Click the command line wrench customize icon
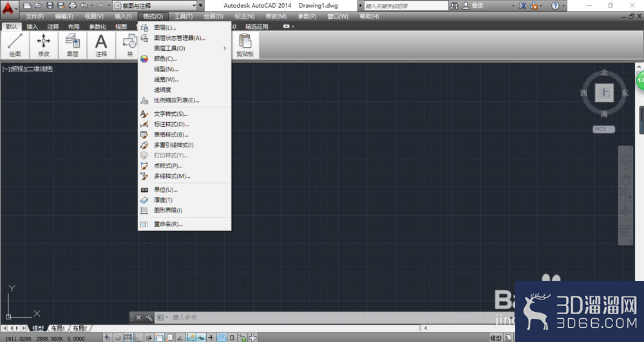 [x=149, y=318]
